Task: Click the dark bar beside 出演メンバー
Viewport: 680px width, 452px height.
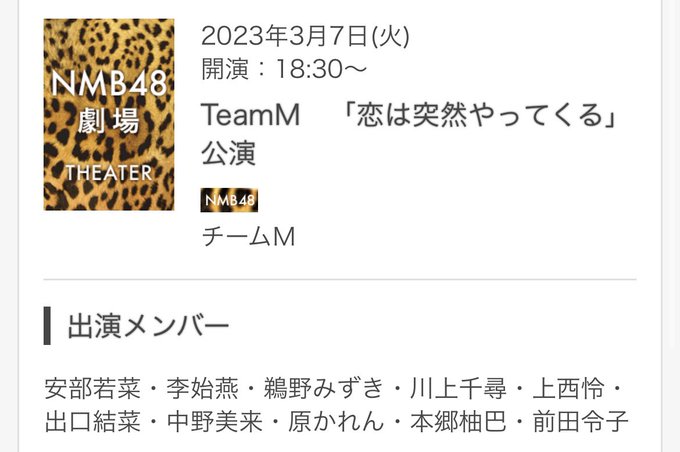Action: tap(47, 326)
